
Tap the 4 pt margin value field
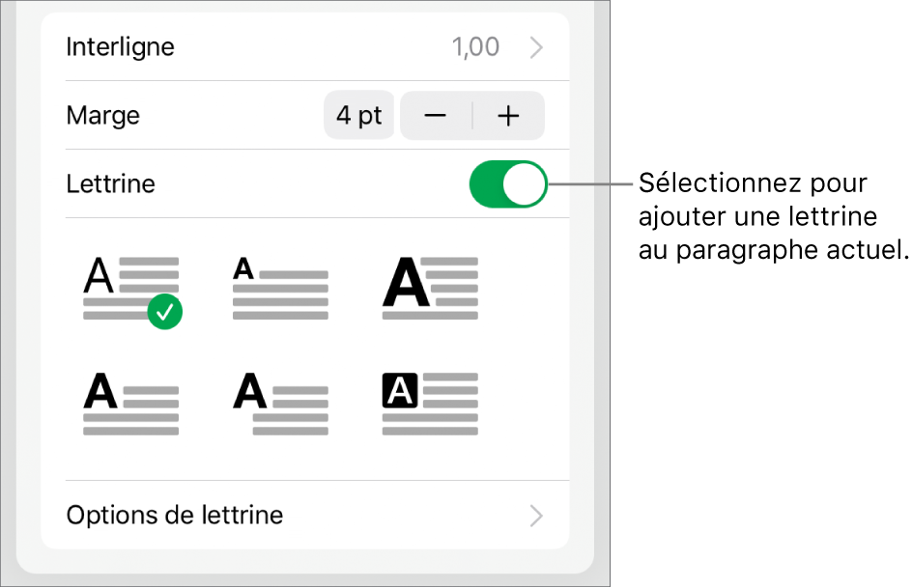pos(358,115)
